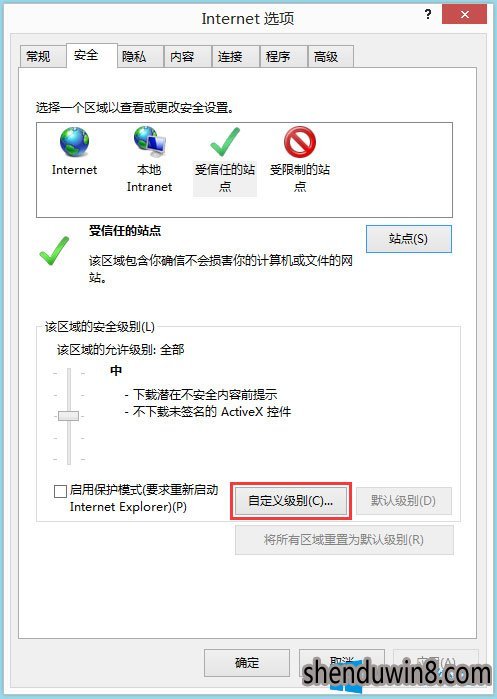Open the 连接 tab
497x699 pixels.
pos(230,57)
